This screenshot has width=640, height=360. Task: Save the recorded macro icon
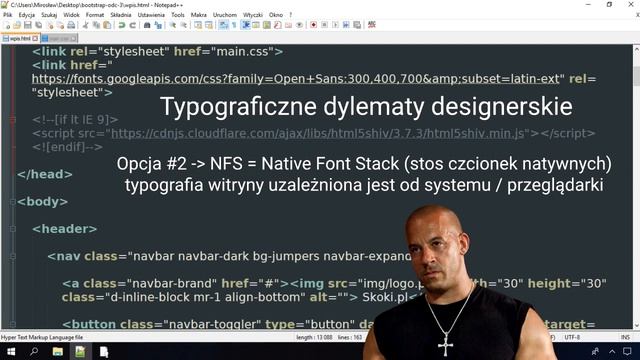pos(357,25)
